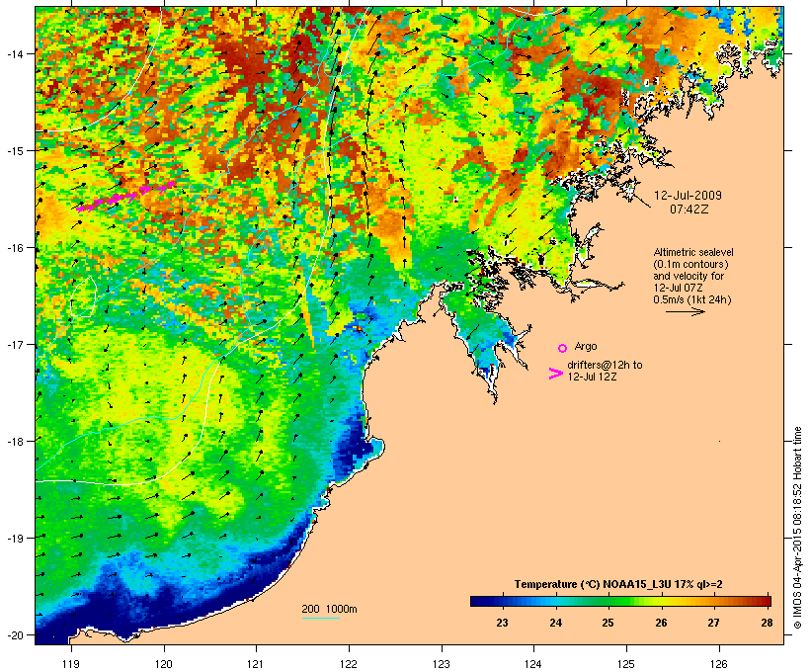810x672 pixels.
Task: Click the latitude axis label -20
Action: click(x=14, y=634)
